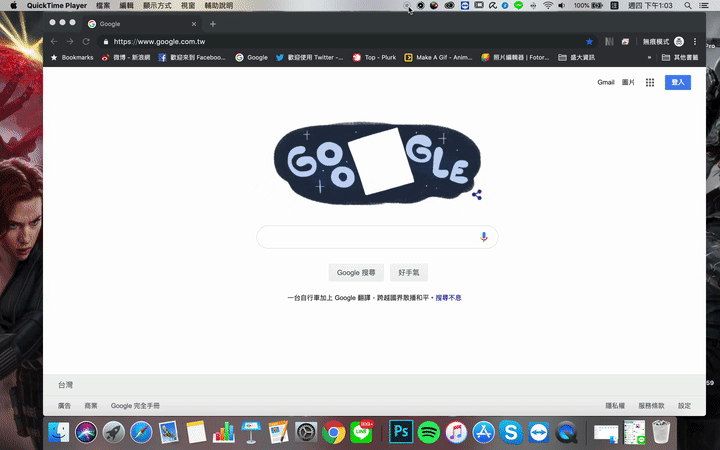Bookmark this page with the star icon
This screenshot has height=450, width=720.
589,42
